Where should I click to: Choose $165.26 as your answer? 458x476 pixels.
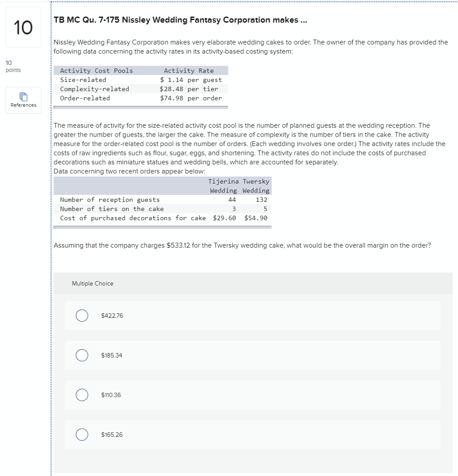click(x=82, y=435)
